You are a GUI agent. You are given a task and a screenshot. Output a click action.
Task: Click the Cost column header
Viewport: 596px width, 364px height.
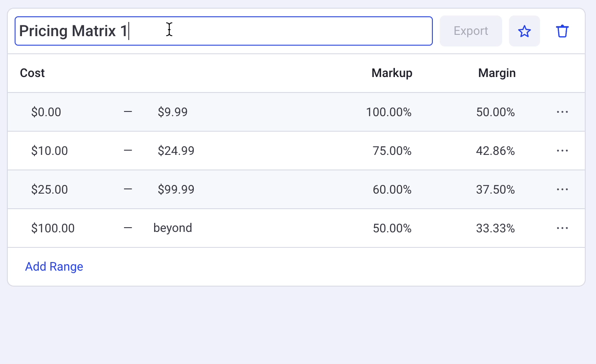(32, 73)
